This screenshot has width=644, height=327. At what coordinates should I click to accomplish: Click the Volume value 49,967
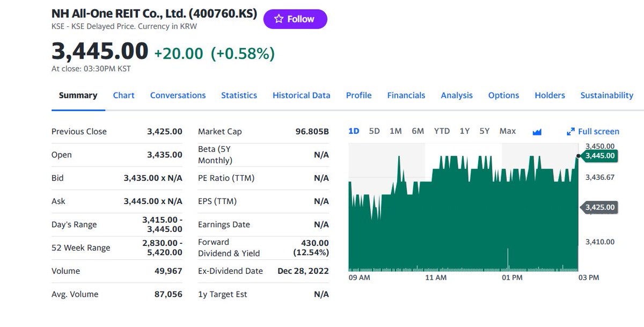pyautogui.click(x=169, y=271)
